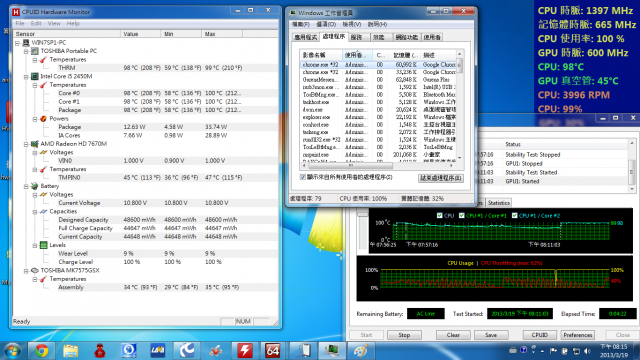The image size is (640, 360).
Task: Click the Intel Core i5 2450M processor icon
Action: point(35,76)
